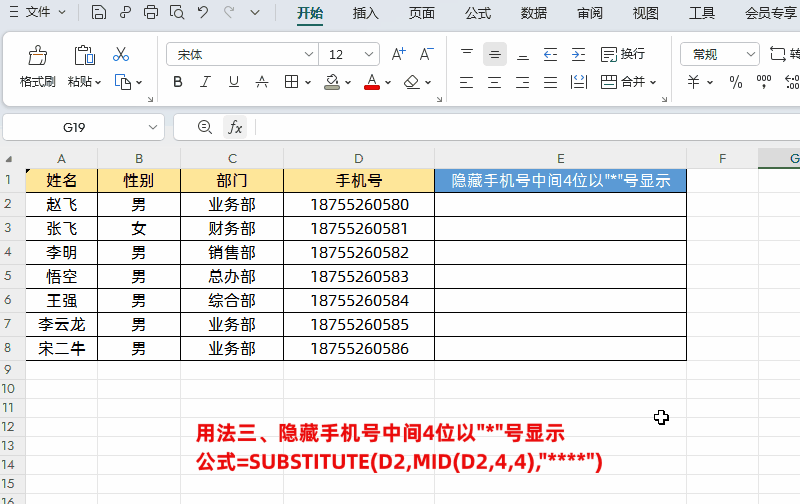Expand the font color arrow

(x=388, y=82)
